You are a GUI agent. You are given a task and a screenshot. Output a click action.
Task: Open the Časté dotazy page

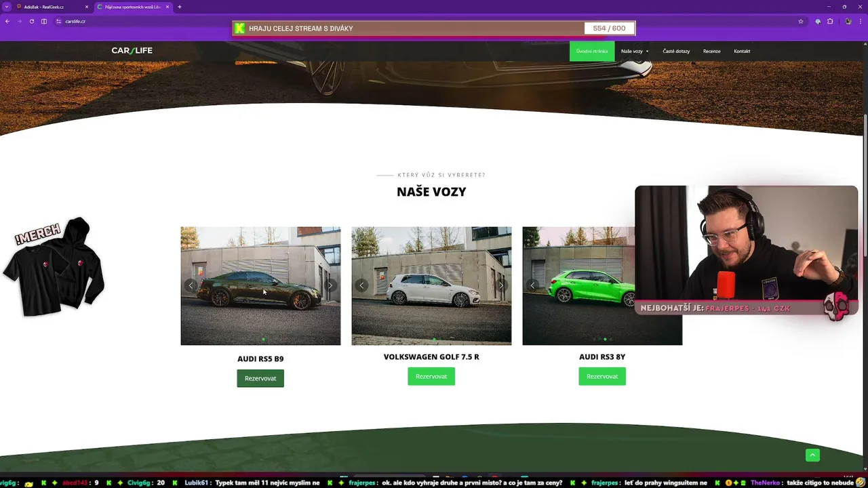[x=676, y=51]
